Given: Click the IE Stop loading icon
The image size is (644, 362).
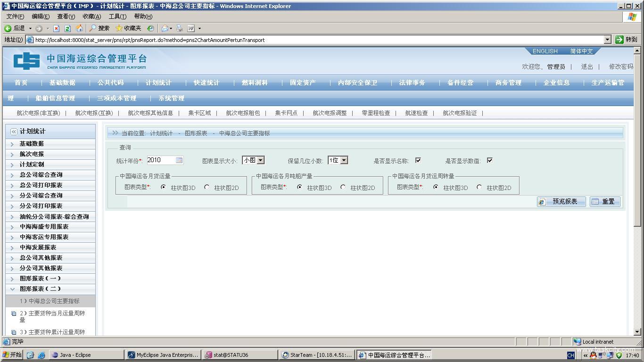Looking at the screenshot, I should pos(56,28).
